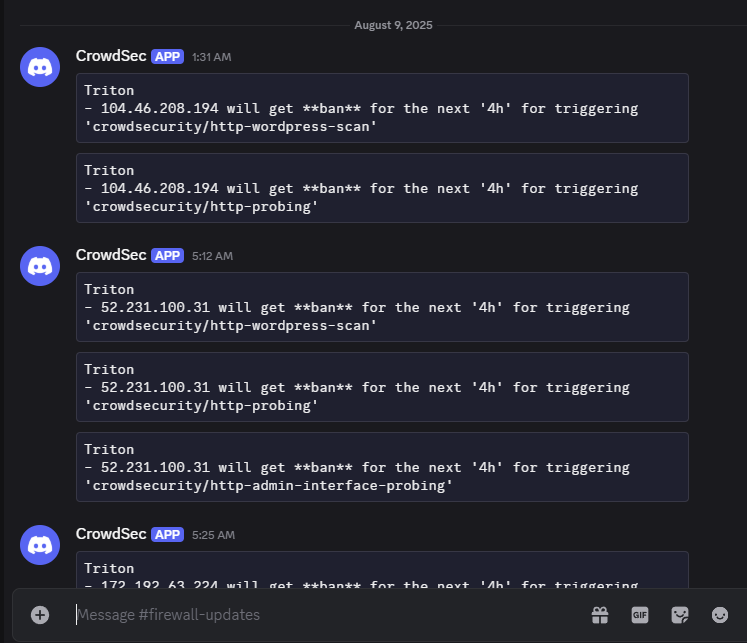Click CrowdSec avatar on the 5:25 AM message

point(40,544)
